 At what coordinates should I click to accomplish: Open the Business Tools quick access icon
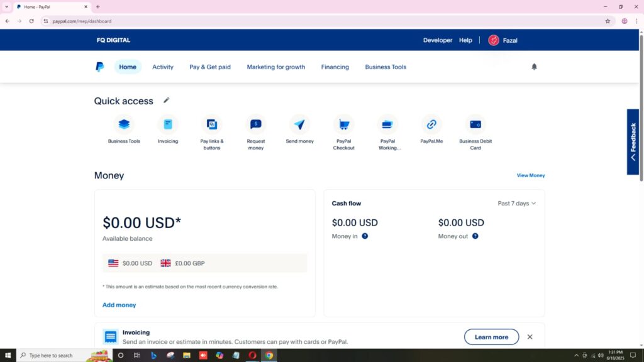124,124
